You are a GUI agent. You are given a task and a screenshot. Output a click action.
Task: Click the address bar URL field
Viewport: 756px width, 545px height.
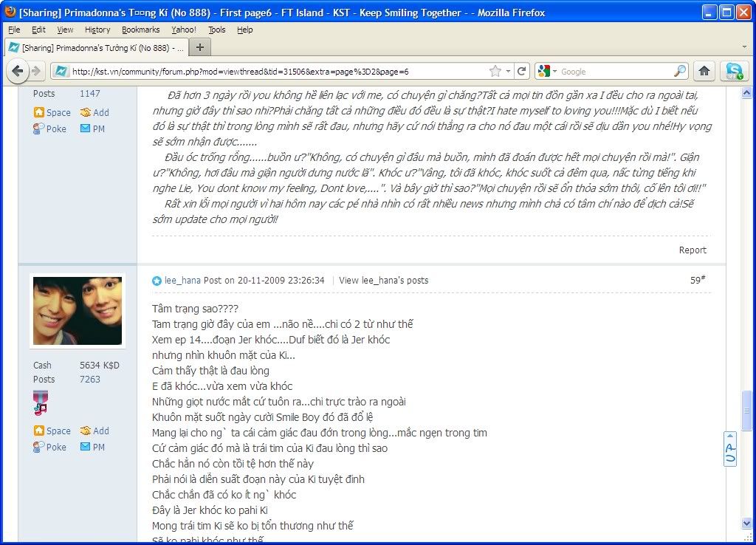point(280,72)
